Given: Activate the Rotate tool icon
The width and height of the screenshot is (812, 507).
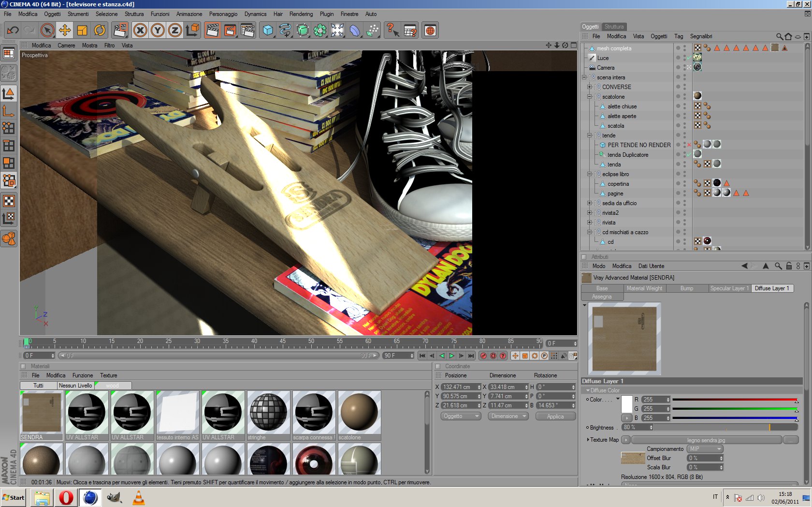Looking at the screenshot, I should 100,30.
